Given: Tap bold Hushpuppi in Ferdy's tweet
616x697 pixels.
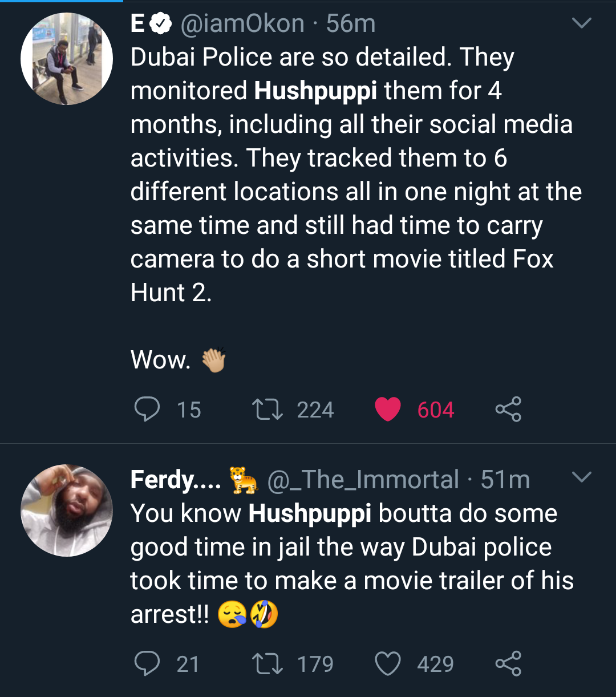Looking at the screenshot, I should 310,513.
